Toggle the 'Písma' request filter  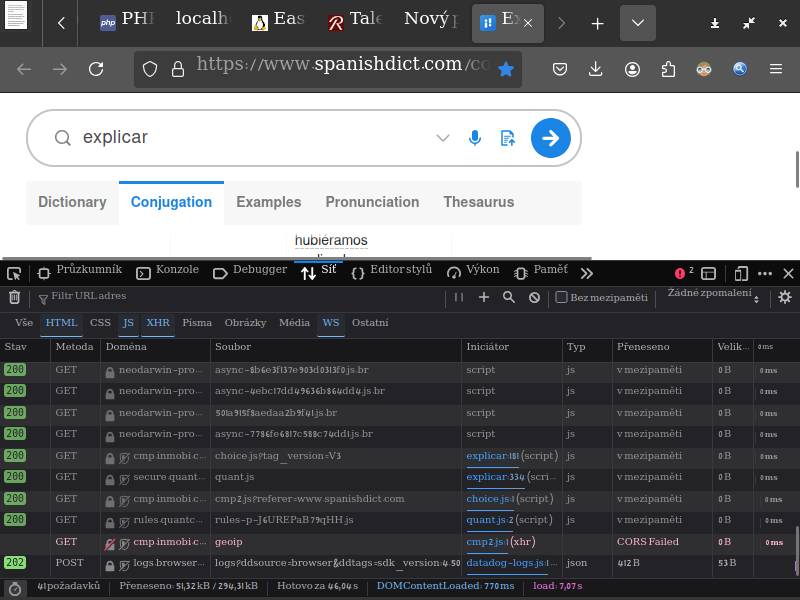(x=197, y=323)
